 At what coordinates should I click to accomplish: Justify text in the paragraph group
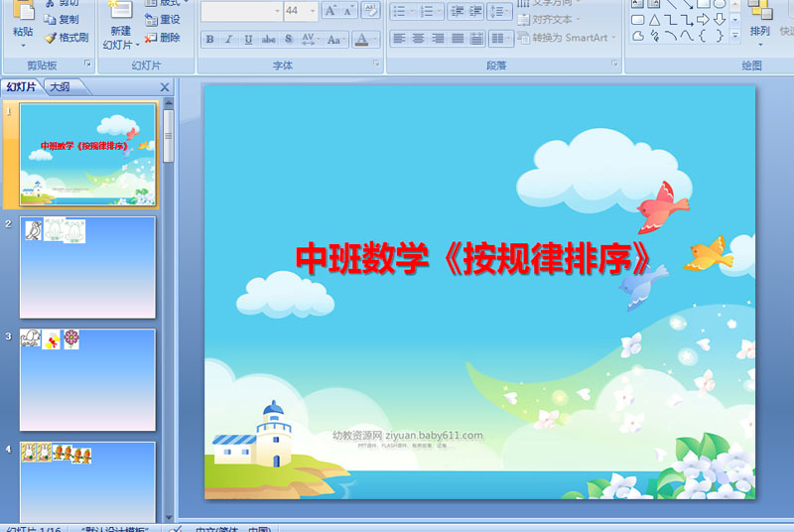458,39
